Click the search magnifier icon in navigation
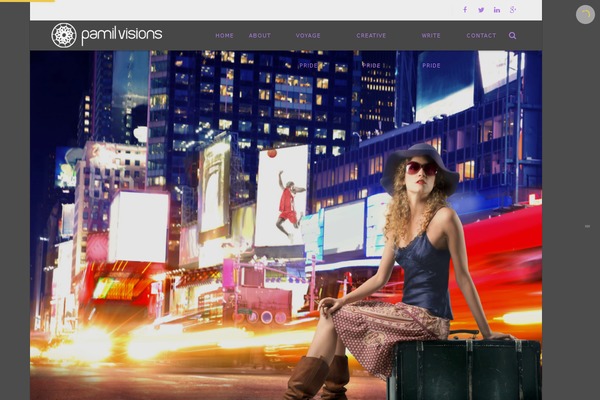The image size is (600, 400). pos(512,36)
